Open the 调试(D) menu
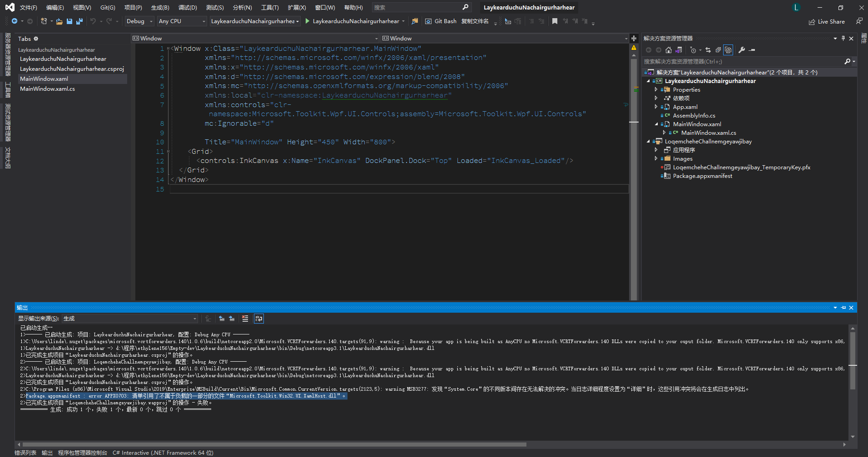 (188, 7)
